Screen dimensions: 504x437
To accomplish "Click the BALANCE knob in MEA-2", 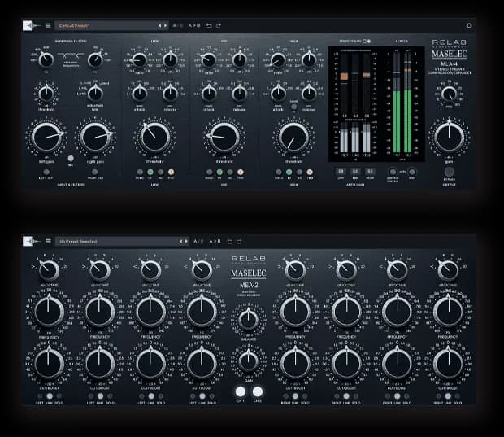I will pos(248,318).
